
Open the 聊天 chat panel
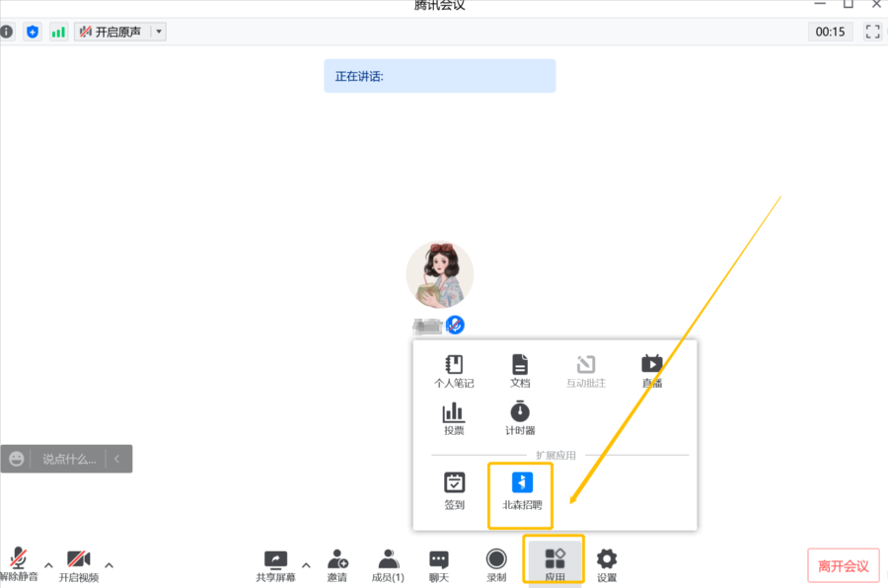[439, 565]
